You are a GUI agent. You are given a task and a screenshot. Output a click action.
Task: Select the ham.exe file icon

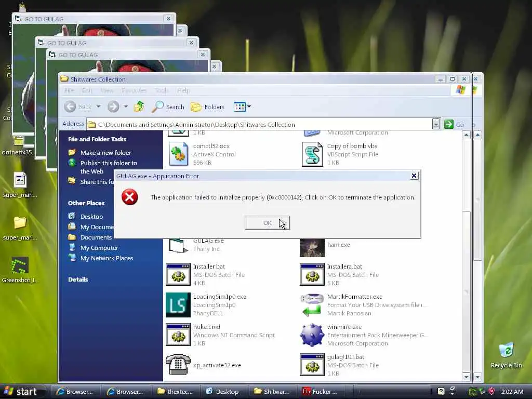tap(312, 248)
